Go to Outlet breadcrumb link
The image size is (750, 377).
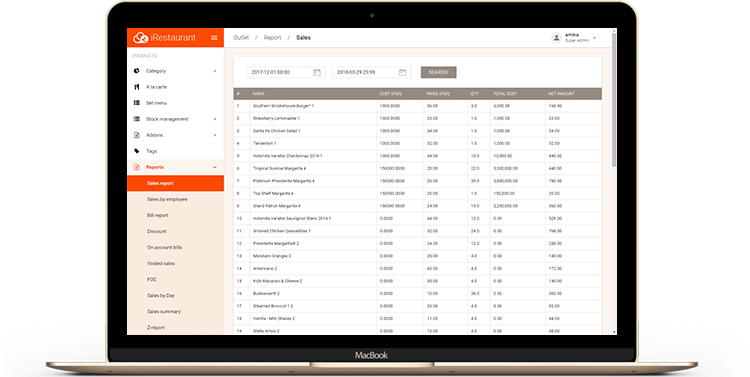point(241,37)
